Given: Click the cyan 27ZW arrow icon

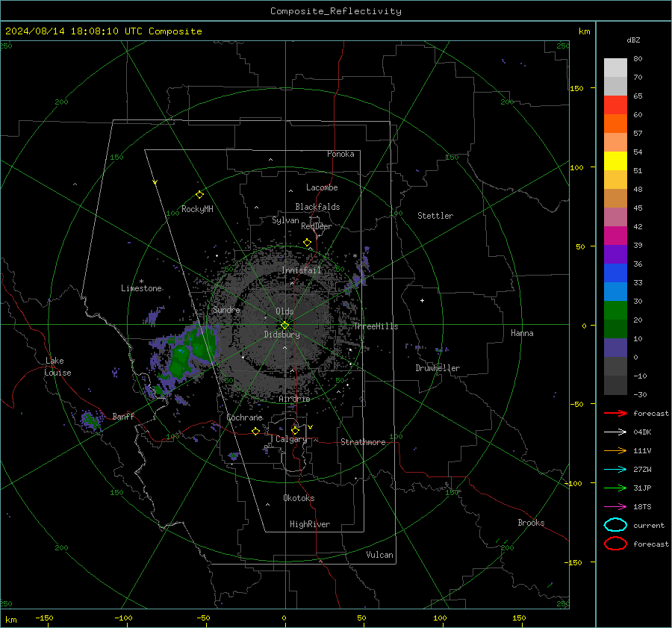Looking at the screenshot, I should click(615, 470).
